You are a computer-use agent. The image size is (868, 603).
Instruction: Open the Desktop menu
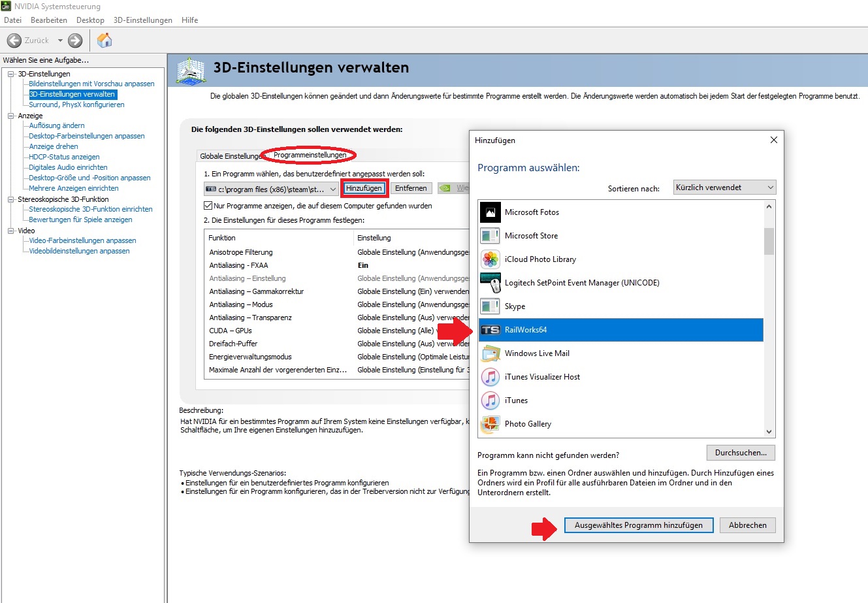[x=90, y=20]
